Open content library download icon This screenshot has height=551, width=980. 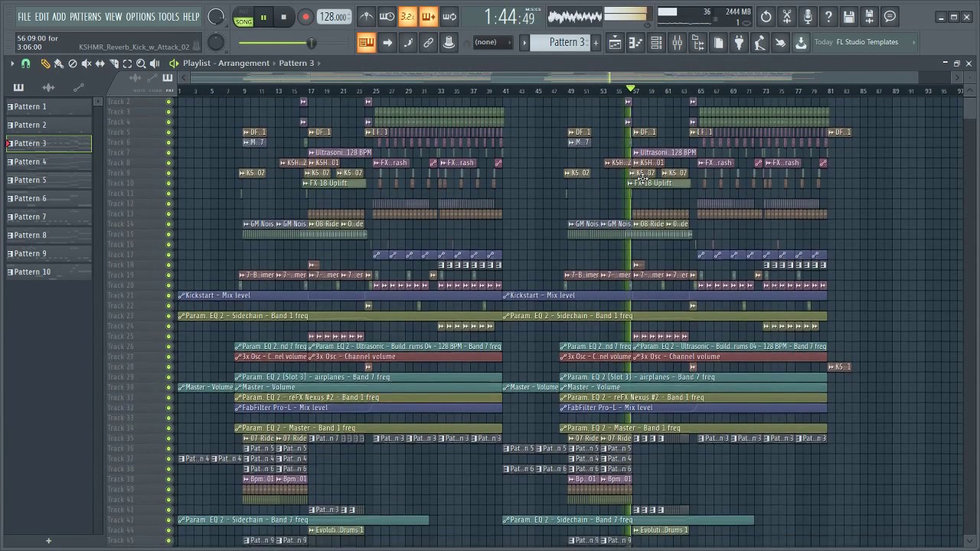tap(801, 43)
